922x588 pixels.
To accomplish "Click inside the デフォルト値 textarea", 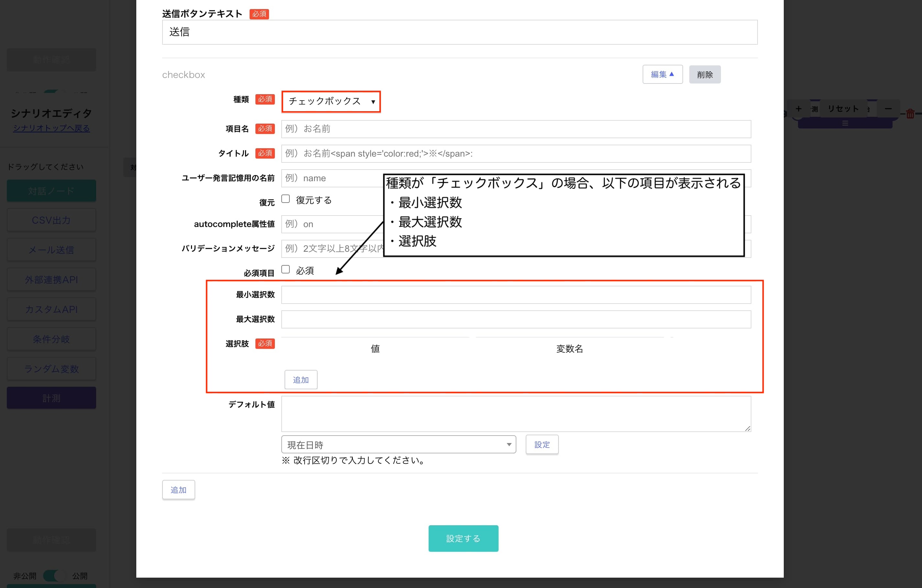I will (x=516, y=414).
